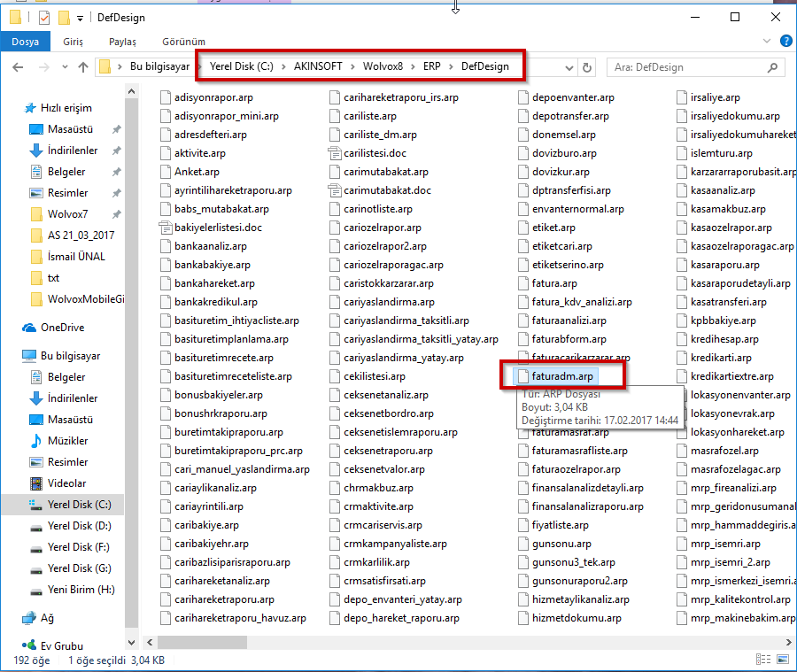Viewport: 797px width, 672px height.
Task: Select Yeni Birim (H:) drive
Action: 81,590
